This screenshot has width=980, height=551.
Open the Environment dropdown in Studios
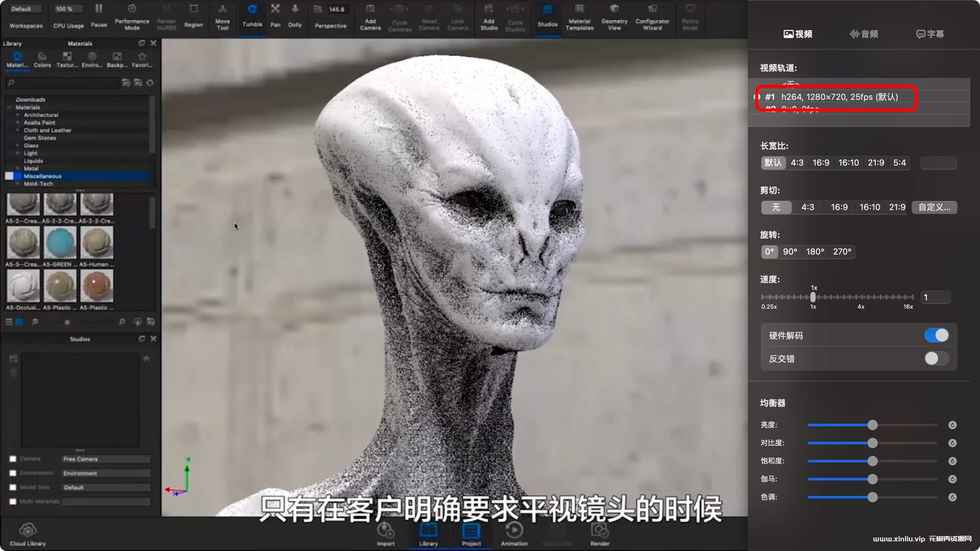point(106,473)
